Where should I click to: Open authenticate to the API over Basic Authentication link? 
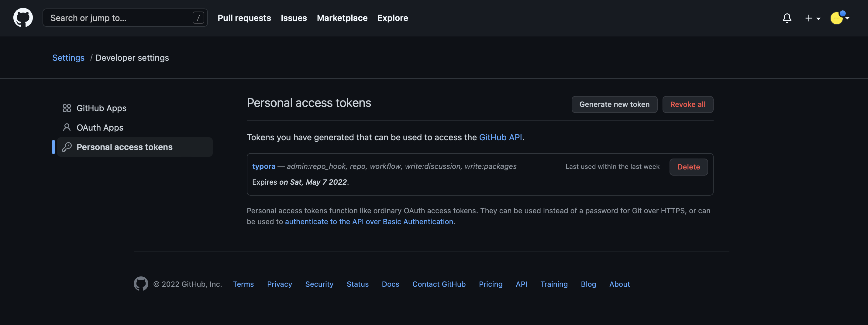coord(369,222)
